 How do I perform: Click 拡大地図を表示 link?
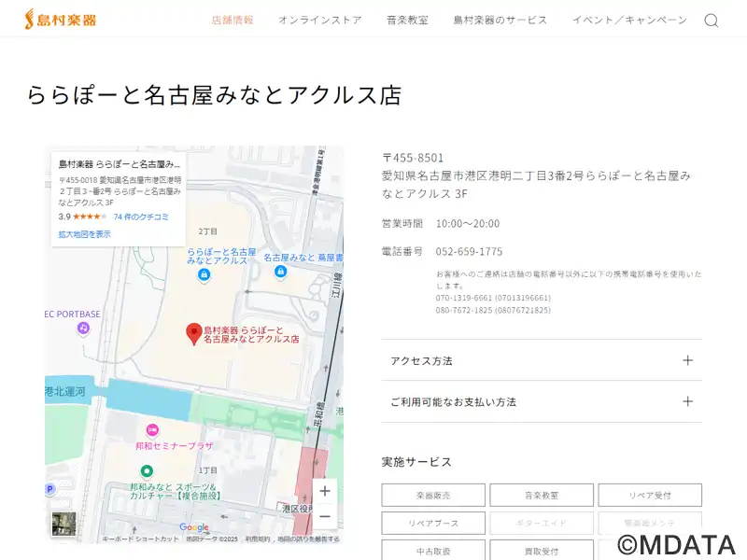(x=84, y=234)
